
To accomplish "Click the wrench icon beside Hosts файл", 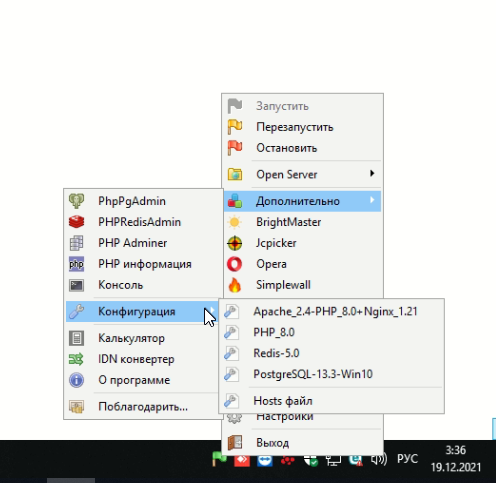I will pos(231,401).
